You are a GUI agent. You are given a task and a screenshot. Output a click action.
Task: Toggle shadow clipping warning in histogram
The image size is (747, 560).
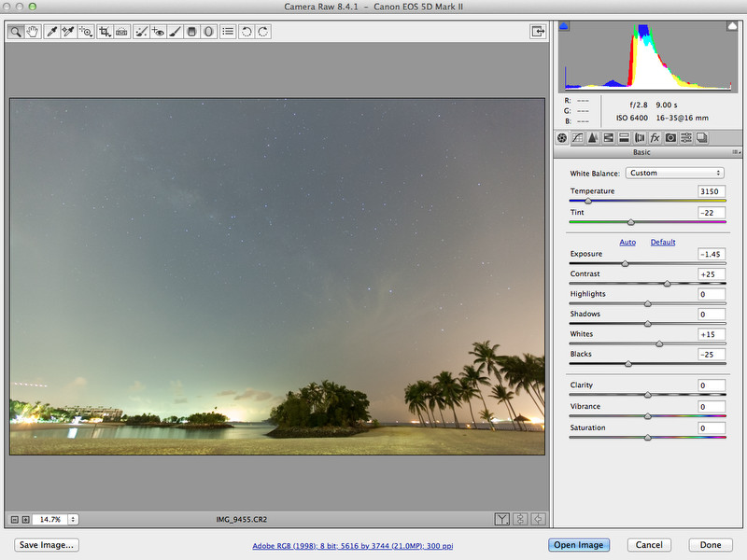(564, 26)
